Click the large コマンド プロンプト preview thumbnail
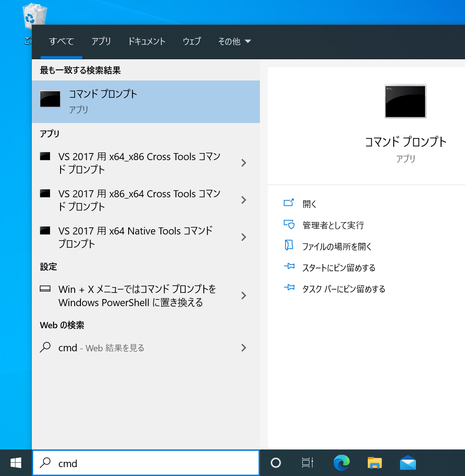 point(405,101)
